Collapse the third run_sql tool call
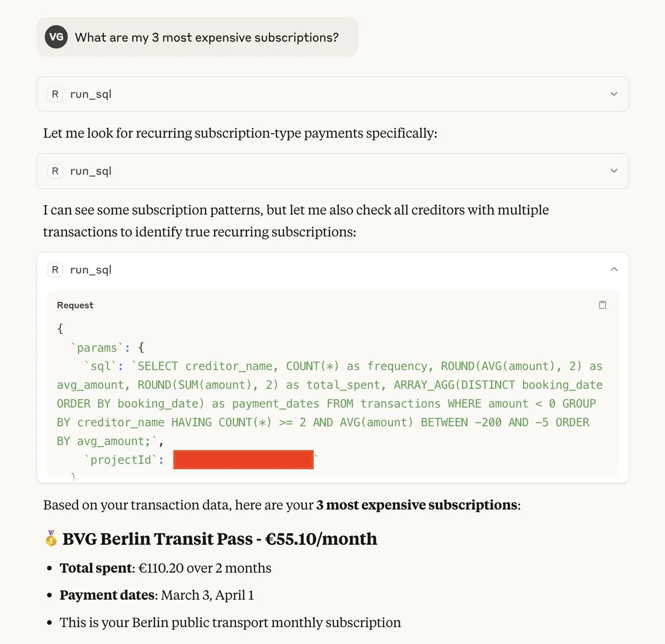This screenshot has width=665, height=644. coord(613,269)
